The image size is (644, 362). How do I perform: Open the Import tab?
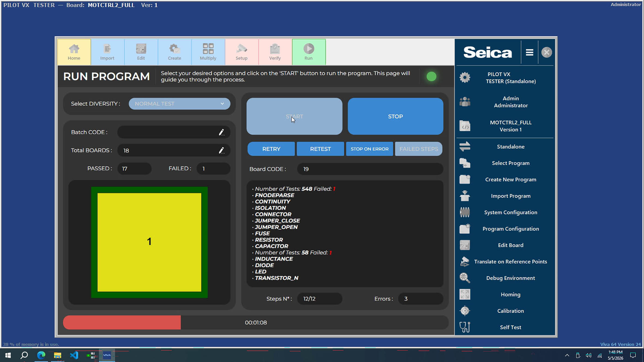click(107, 52)
